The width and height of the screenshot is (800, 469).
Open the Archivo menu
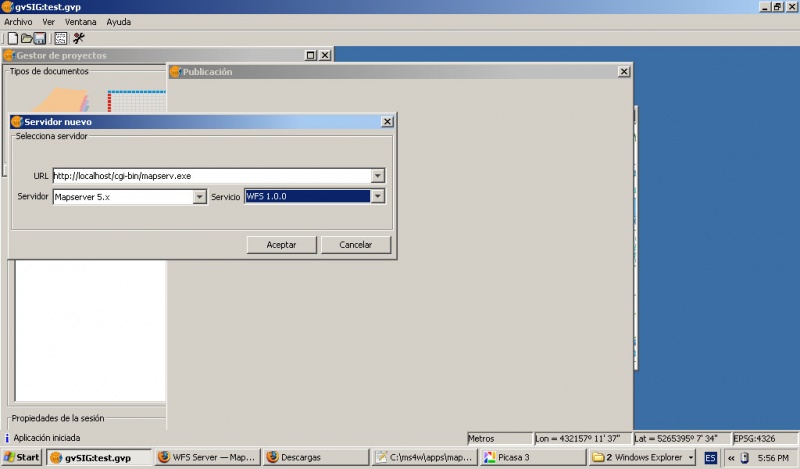coord(18,21)
